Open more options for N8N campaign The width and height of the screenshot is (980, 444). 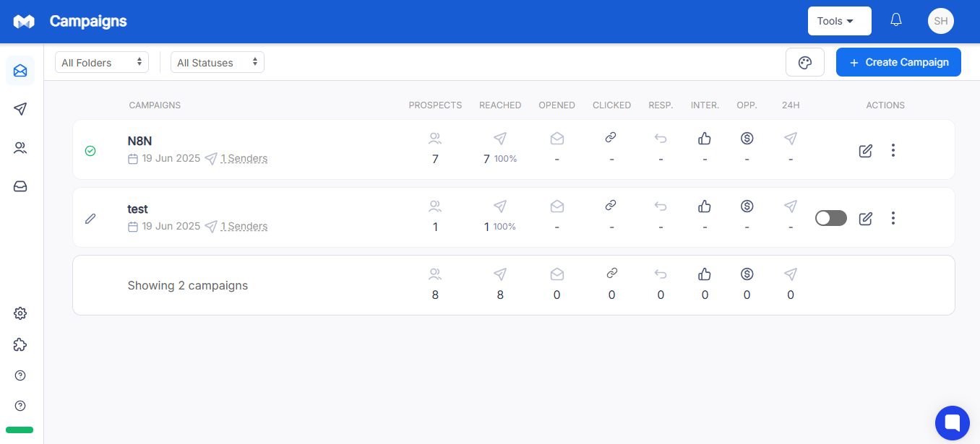click(x=893, y=150)
